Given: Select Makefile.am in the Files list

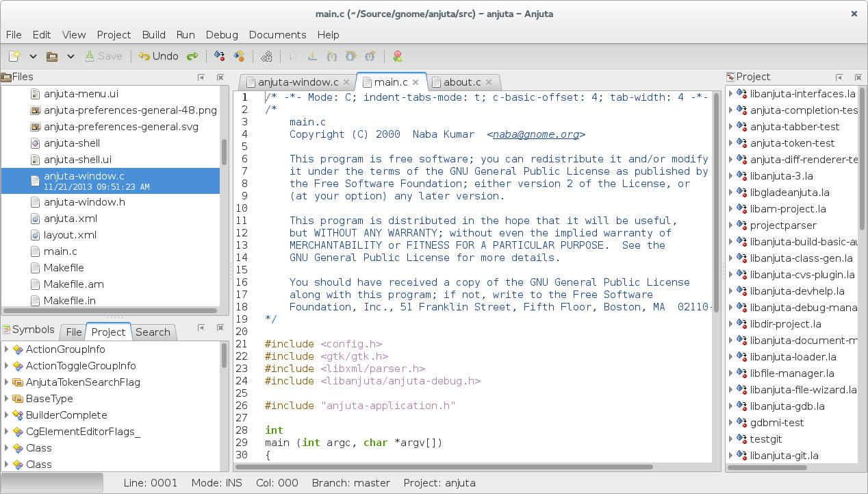Looking at the screenshot, I should point(111,284).
